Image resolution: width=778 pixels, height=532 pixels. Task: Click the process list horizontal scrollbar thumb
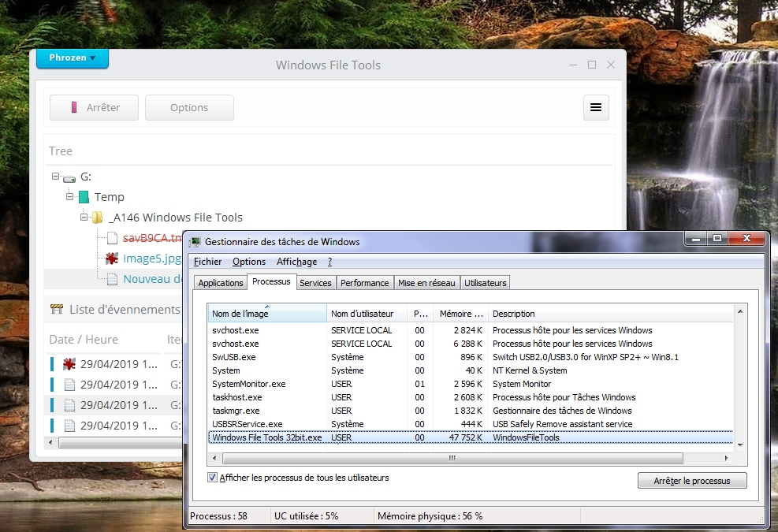point(452,458)
